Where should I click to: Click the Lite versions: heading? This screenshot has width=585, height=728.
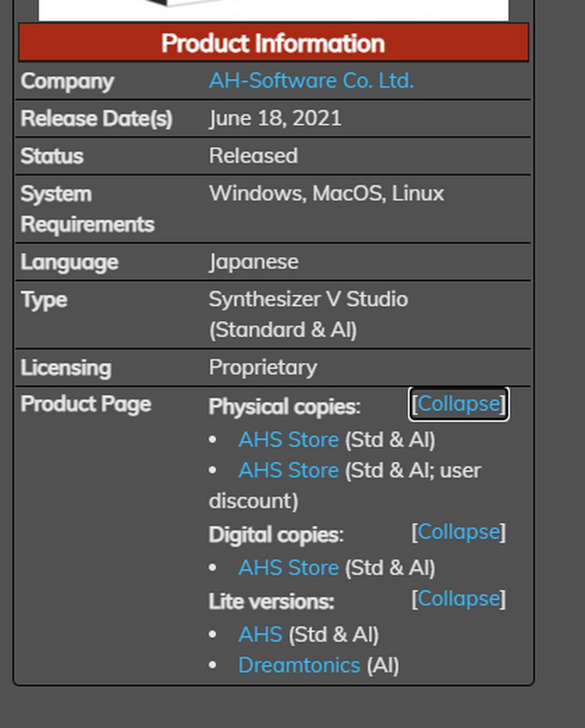tap(272, 603)
